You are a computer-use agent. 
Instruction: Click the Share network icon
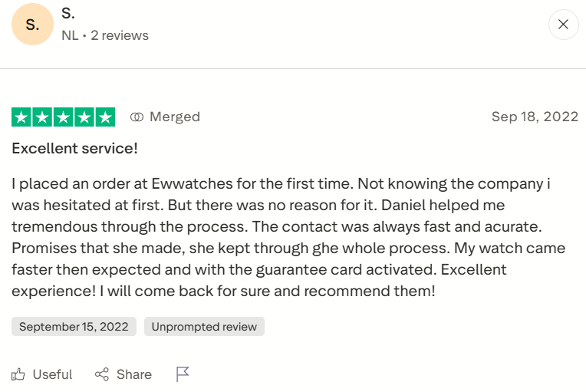coord(102,374)
